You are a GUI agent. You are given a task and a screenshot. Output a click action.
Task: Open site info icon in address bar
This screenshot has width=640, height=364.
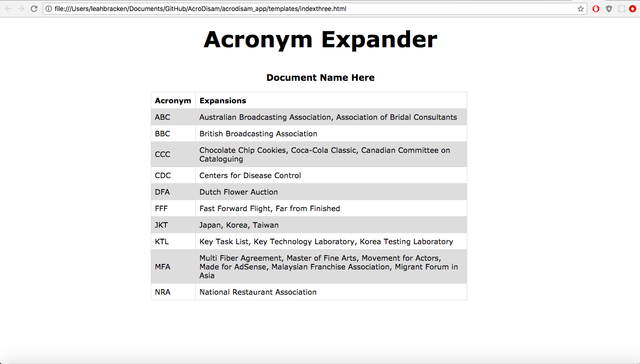tap(49, 9)
